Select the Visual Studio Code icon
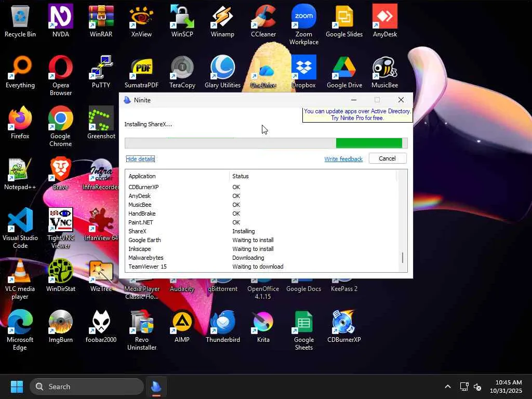532x399 pixels. pyautogui.click(x=20, y=229)
